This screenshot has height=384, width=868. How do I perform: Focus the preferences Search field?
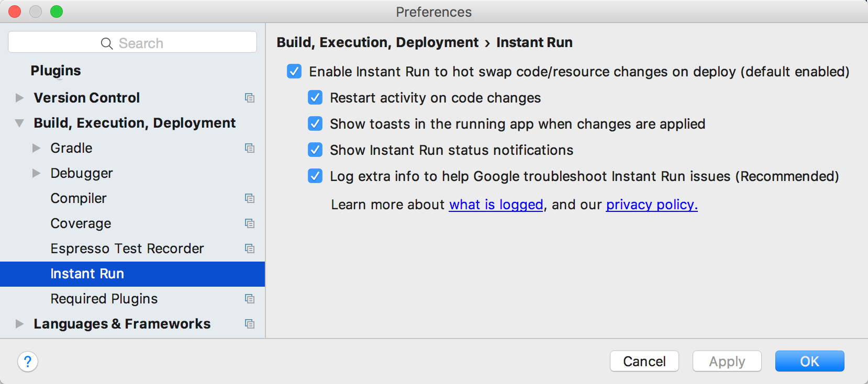[132, 43]
